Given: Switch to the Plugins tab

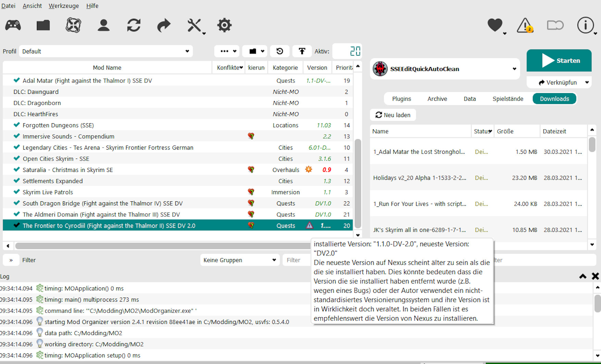Looking at the screenshot, I should coord(401,99).
